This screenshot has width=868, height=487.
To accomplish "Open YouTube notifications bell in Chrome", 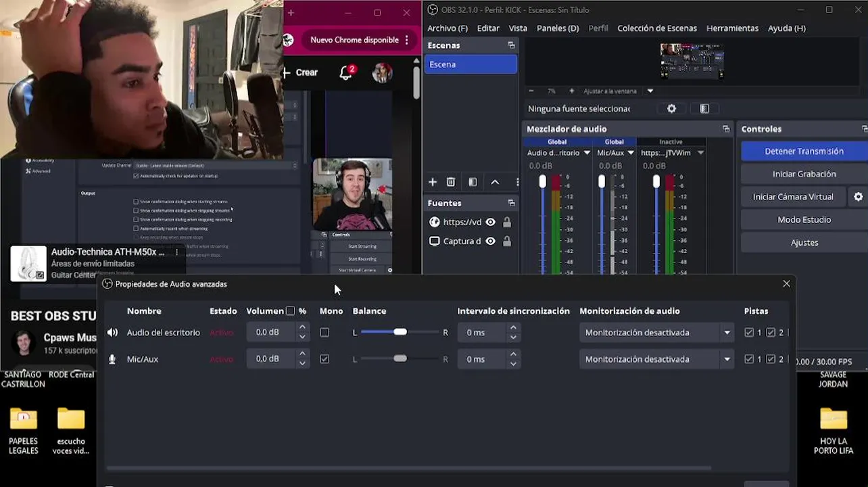I will coord(346,72).
